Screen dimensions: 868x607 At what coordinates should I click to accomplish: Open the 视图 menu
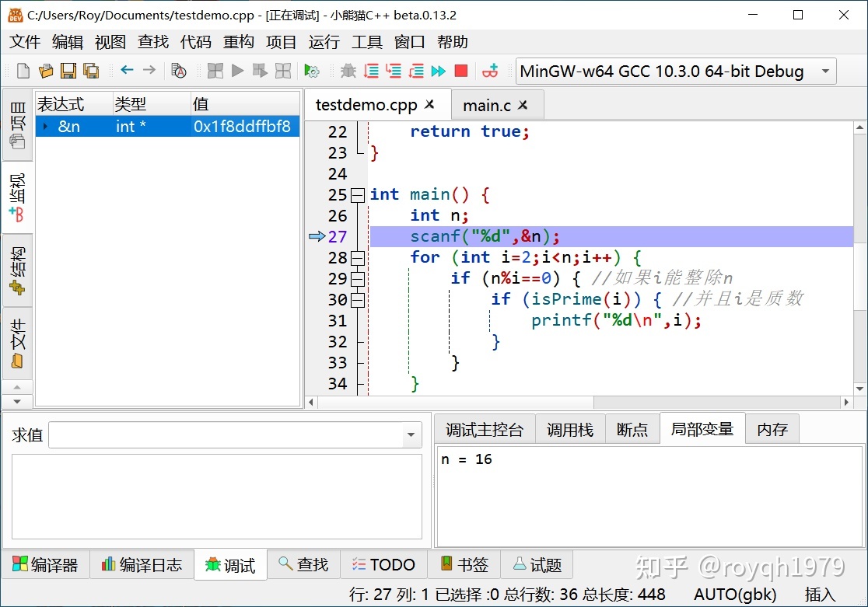coord(110,42)
